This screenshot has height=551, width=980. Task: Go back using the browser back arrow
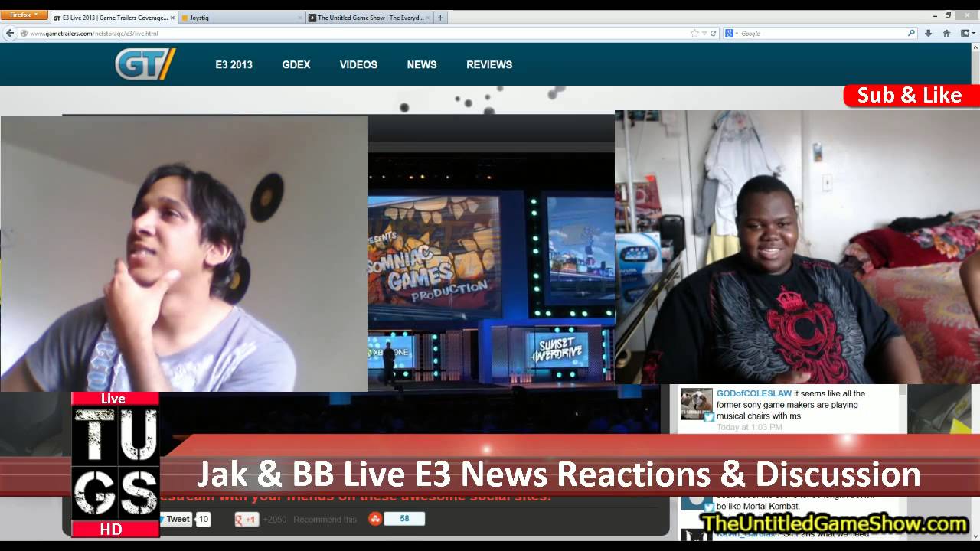10,33
